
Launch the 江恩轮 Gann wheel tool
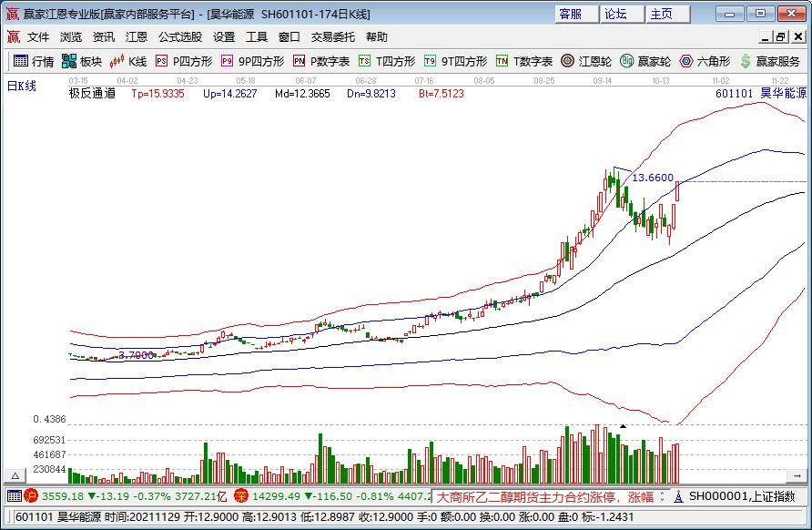coord(586,61)
